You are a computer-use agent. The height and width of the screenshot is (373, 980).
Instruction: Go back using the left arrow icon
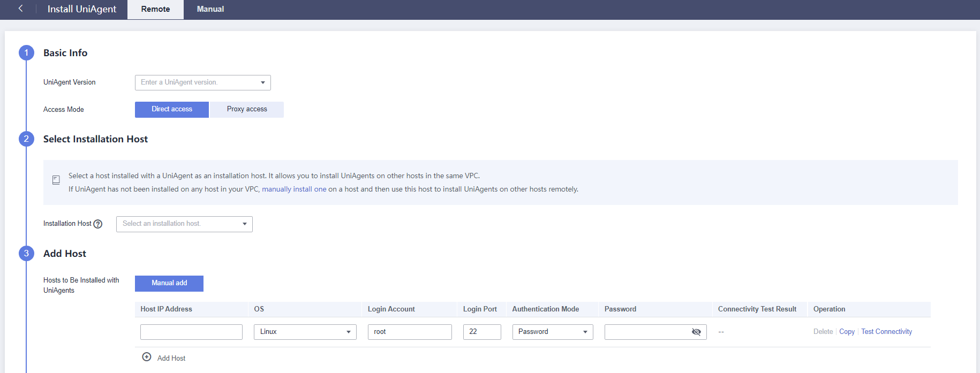(20, 9)
